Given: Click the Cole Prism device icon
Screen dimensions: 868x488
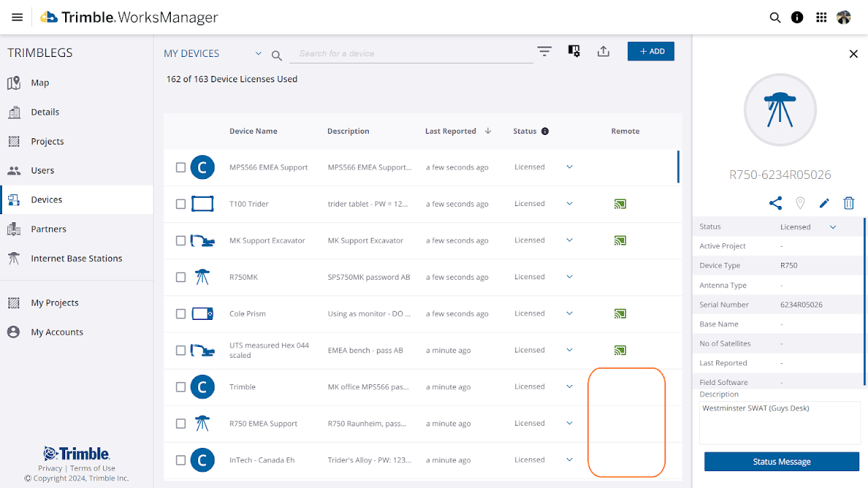Looking at the screenshot, I should [202, 314].
